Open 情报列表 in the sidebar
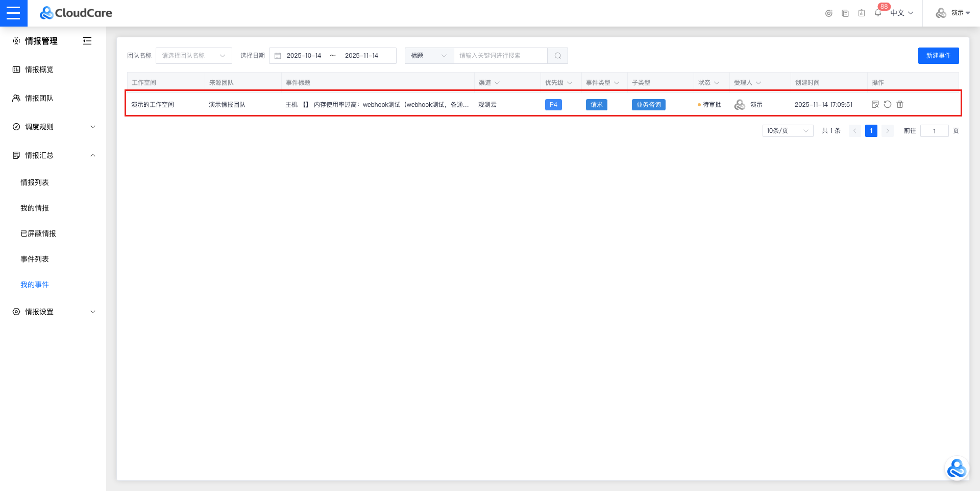980x491 pixels. tap(35, 182)
